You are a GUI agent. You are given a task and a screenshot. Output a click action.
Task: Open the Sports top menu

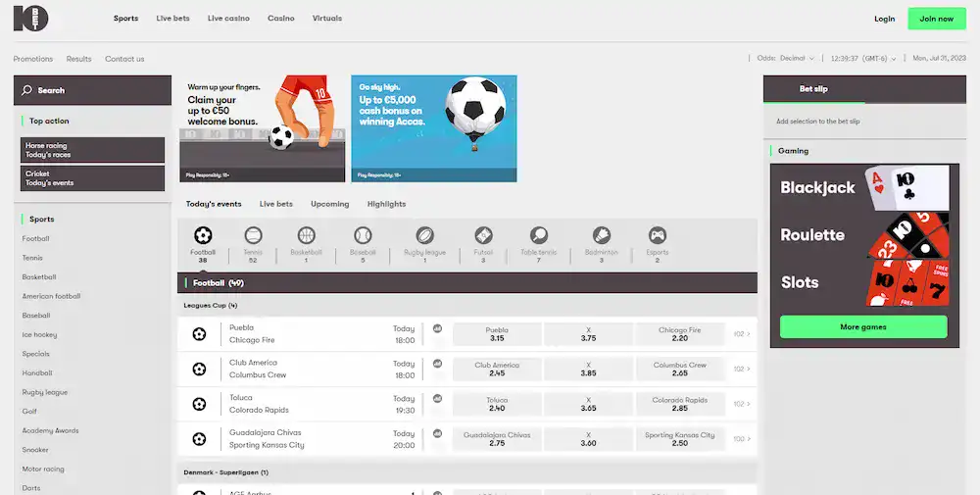(x=125, y=18)
